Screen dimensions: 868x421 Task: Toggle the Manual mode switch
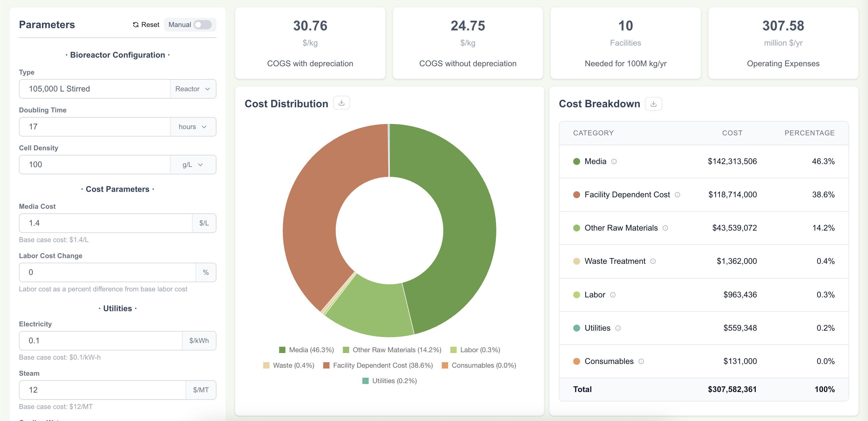(x=203, y=25)
